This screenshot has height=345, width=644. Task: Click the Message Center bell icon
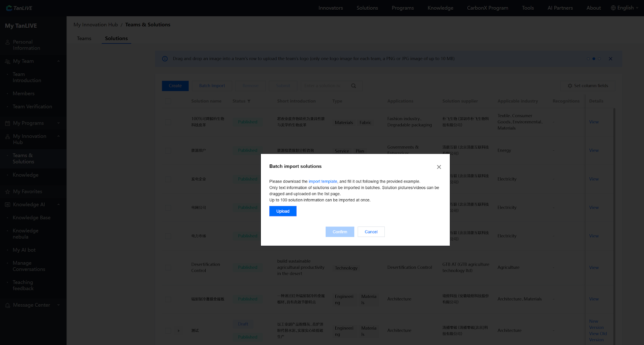click(7, 306)
